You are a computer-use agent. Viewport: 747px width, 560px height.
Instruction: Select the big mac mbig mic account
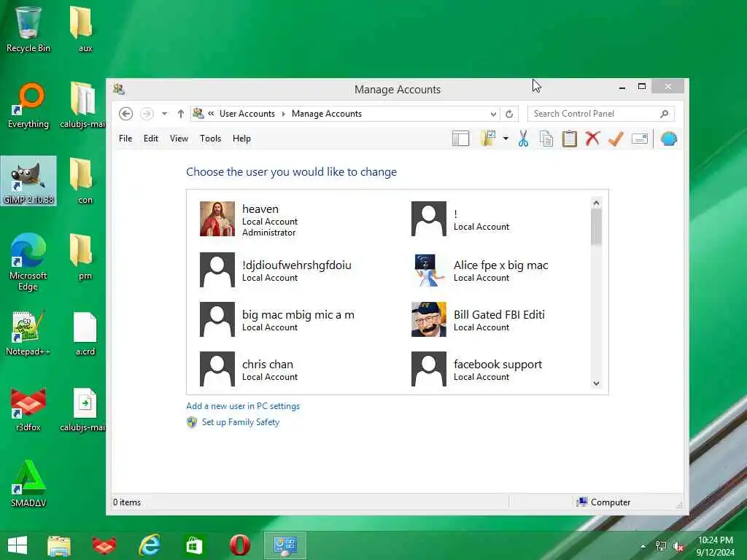[277, 319]
